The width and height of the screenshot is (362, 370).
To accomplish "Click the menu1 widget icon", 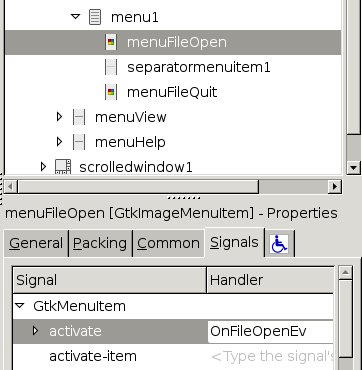I will point(95,17).
